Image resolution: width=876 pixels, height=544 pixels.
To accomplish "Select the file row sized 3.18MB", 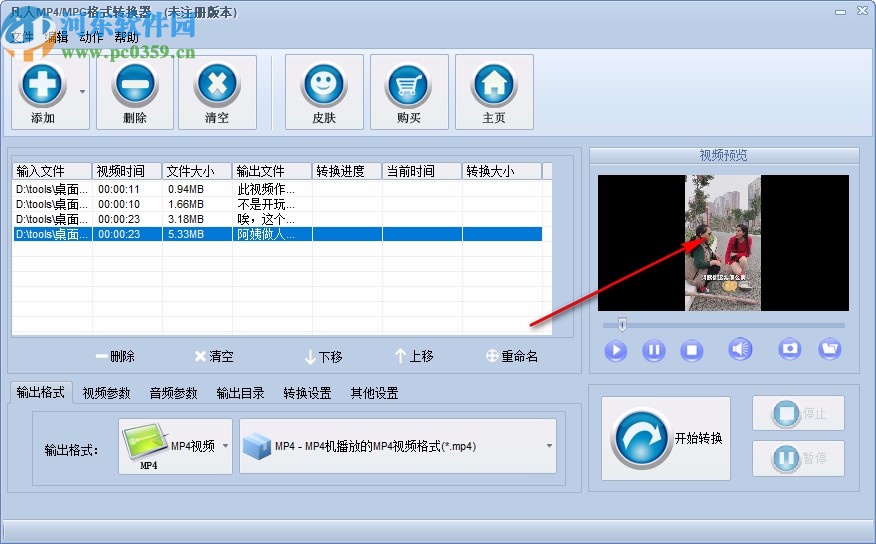I will point(277,219).
